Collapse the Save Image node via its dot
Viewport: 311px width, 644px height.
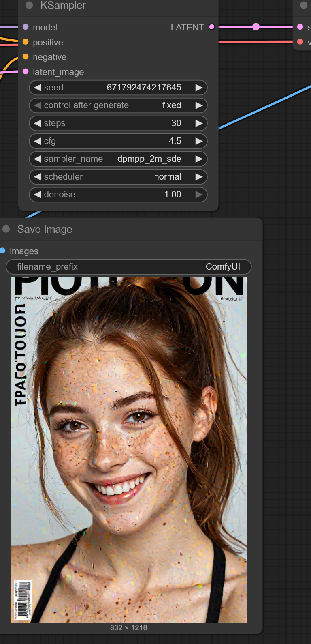6,229
